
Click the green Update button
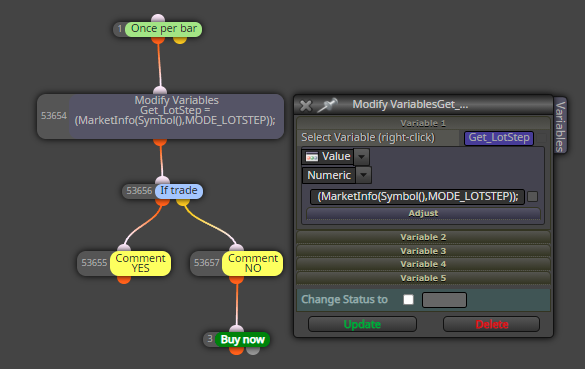pyautogui.click(x=362, y=324)
